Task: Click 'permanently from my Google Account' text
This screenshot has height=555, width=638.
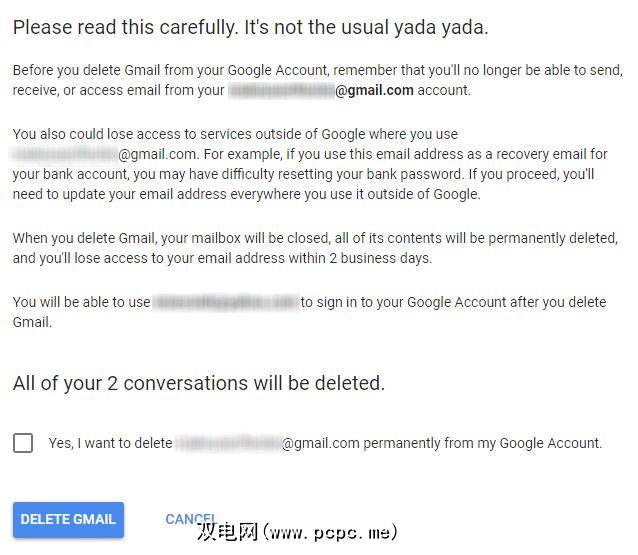Action: tap(482, 443)
